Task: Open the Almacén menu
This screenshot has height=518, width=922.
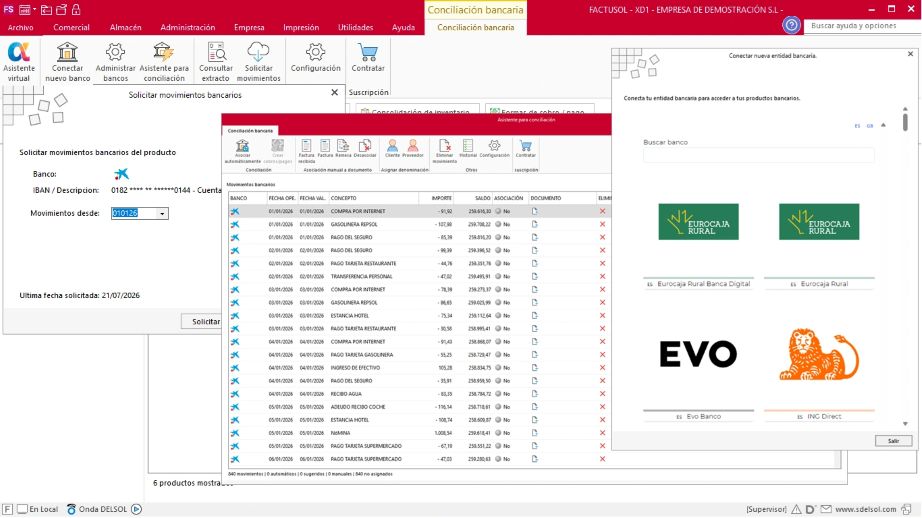Action: [x=125, y=27]
